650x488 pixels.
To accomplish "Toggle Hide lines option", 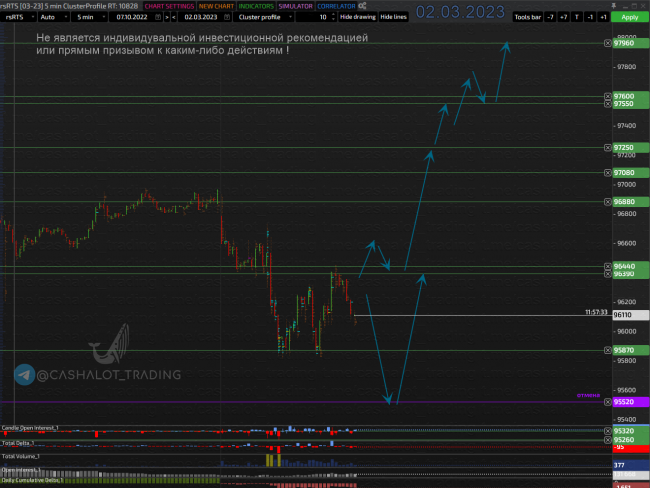I will tap(393, 17).
